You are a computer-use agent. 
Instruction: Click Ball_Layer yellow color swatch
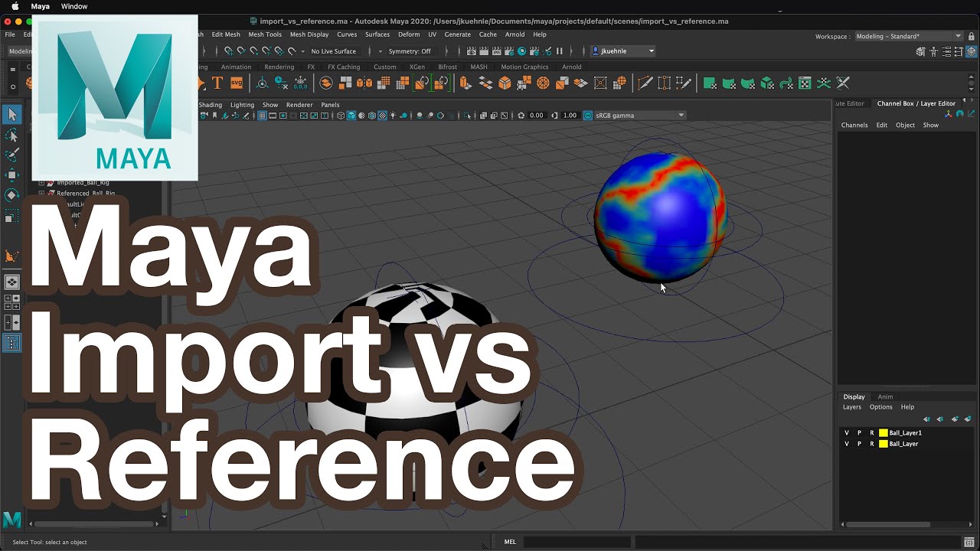883,444
